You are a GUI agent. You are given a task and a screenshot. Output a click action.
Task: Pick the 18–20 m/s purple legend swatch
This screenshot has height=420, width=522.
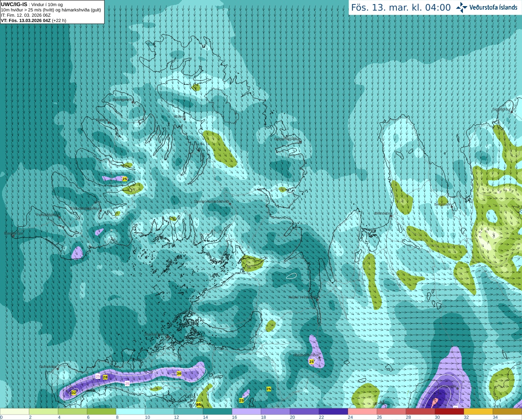coord(275,411)
